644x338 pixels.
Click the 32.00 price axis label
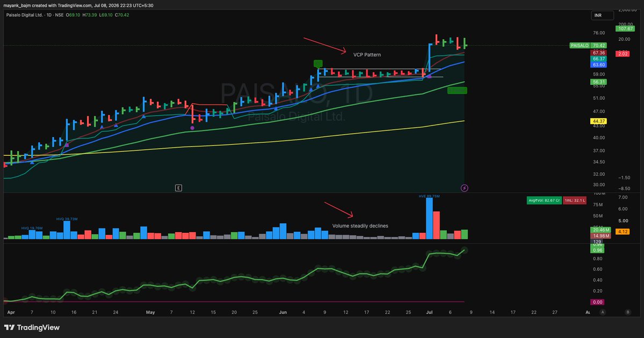(x=599, y=174)
